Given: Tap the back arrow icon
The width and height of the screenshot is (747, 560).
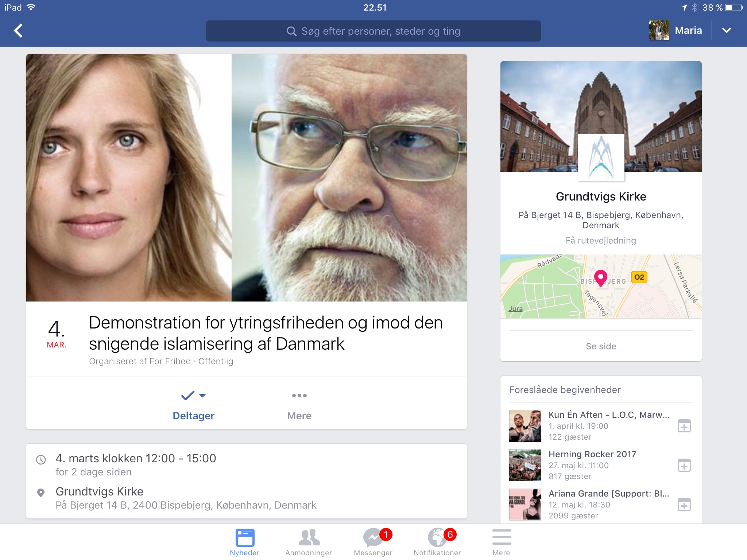Looking at the screenshot, I should [x=18, y=31].
